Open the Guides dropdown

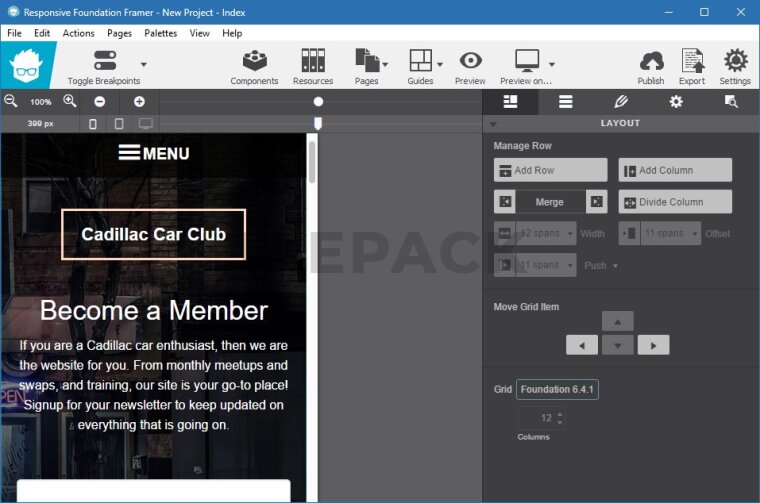pos(440,64)
